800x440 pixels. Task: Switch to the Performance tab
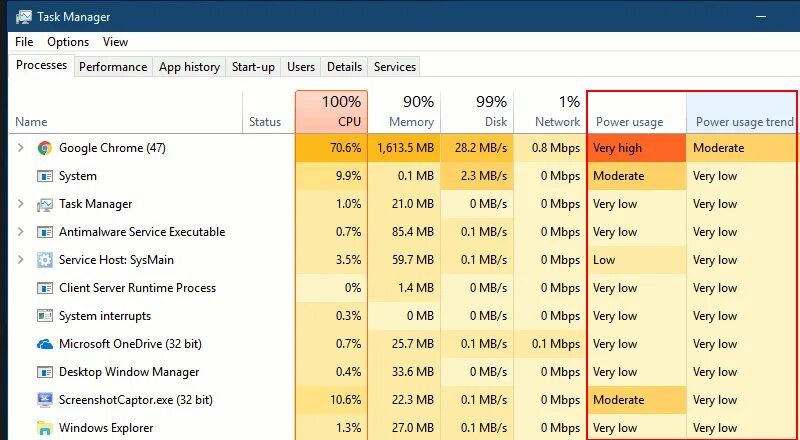[x=113, y=67]
